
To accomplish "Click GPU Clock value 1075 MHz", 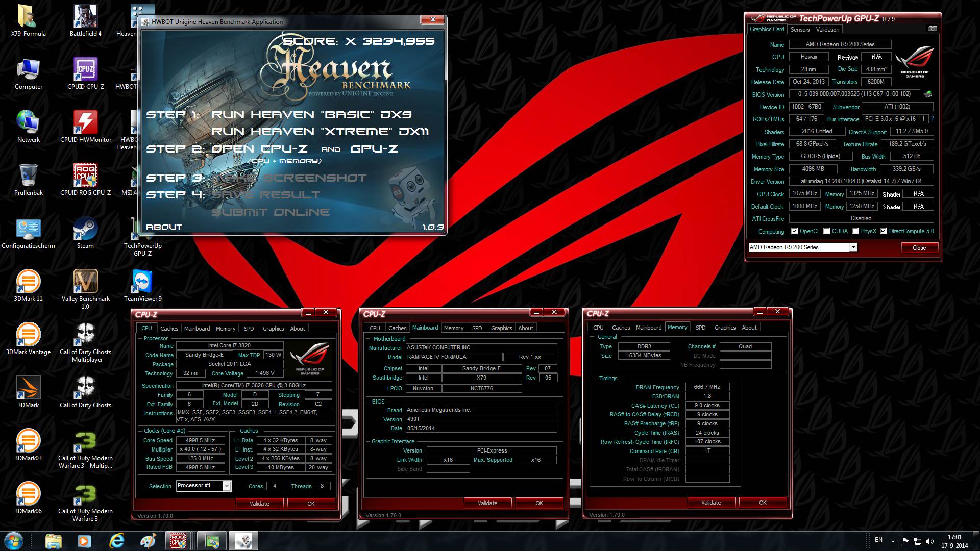I will (x=805, y=194).
